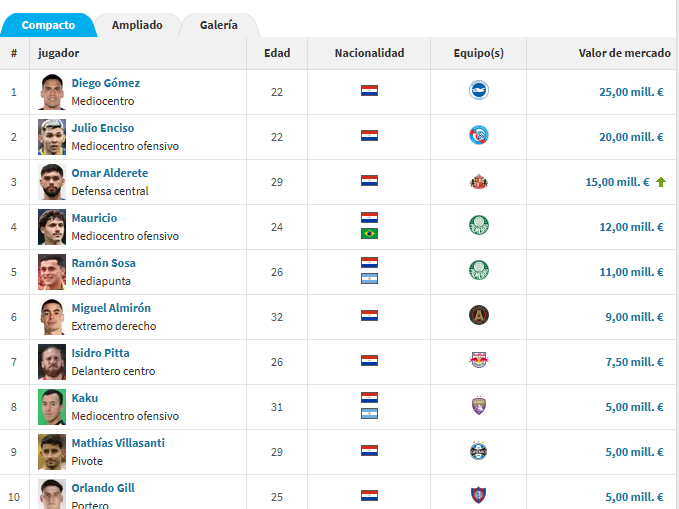Click Kaku's club crest icon
This screenshot has height=509, width=679.
(x=478, y=406)
